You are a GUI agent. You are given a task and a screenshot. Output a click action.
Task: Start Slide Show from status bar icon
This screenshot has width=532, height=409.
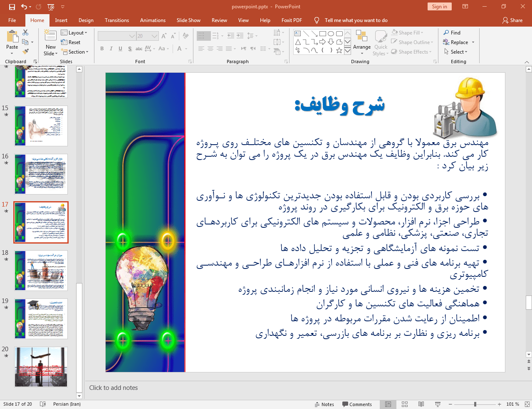tap(438, 404)
